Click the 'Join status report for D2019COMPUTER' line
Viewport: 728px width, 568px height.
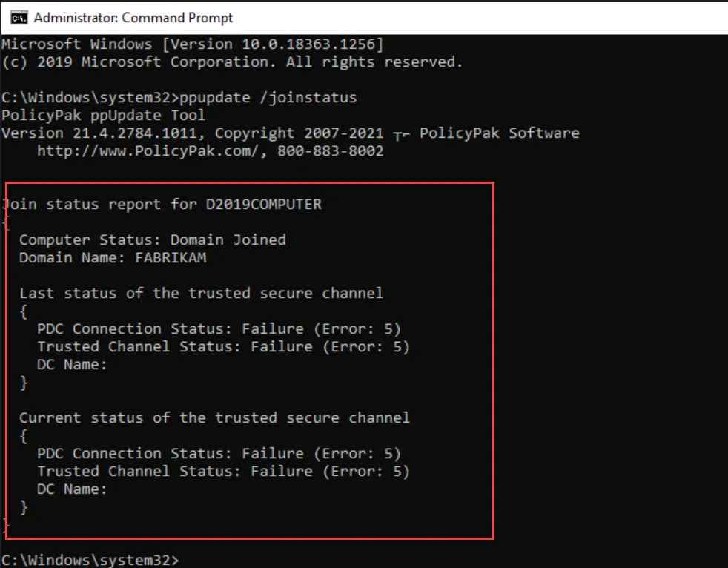(x=163, y=204)
